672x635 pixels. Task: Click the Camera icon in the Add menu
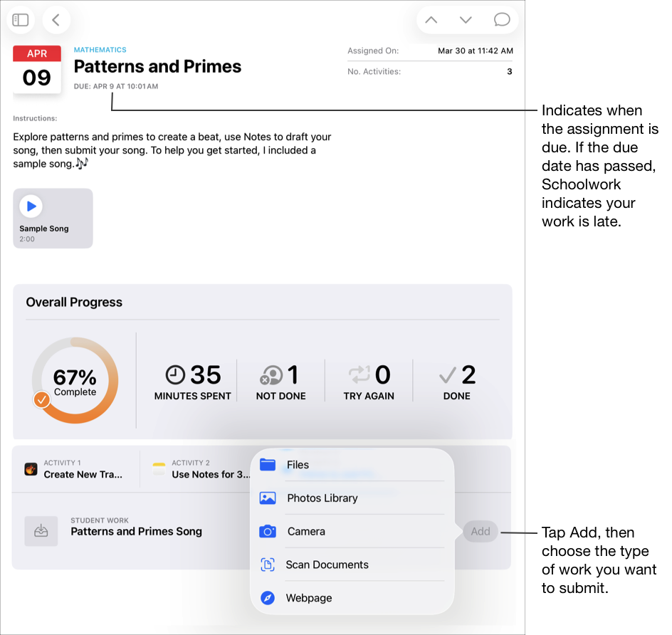[x=267, y=531]
